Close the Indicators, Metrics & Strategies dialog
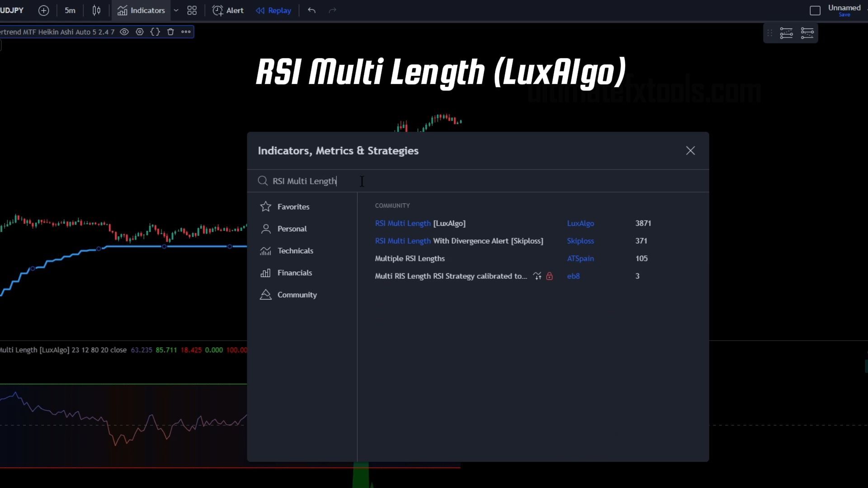This screenshot has width=868, height=488. pos(690,150)
